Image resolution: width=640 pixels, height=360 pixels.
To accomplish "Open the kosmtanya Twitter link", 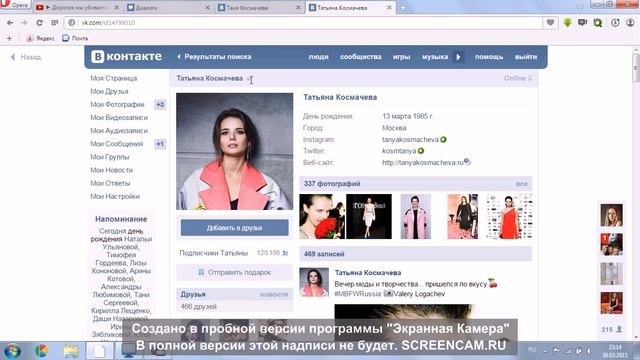I will click(x=399, y=151).
